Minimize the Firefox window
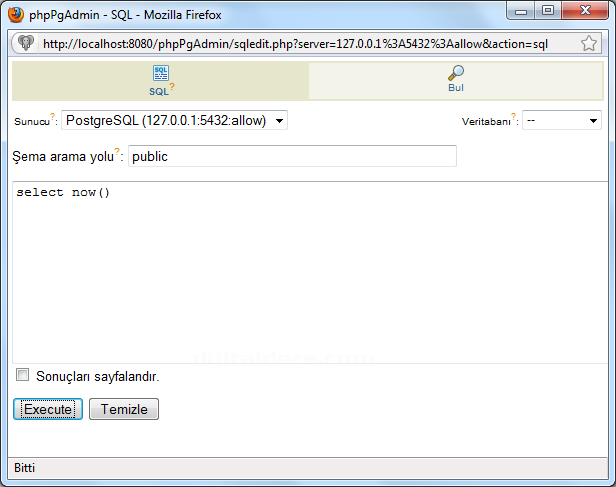This screenshot has height=487, width=616. tap(521, 11)
